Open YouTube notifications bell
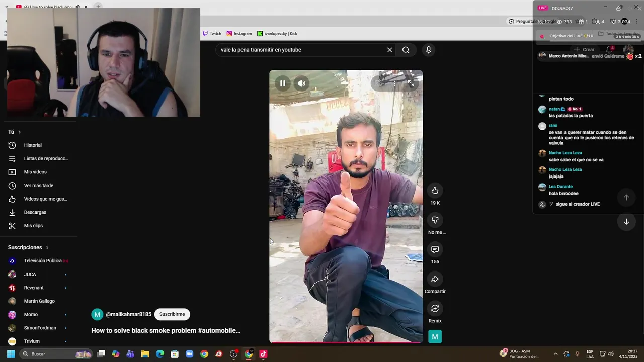644x362 pixels. pos(609,49)
